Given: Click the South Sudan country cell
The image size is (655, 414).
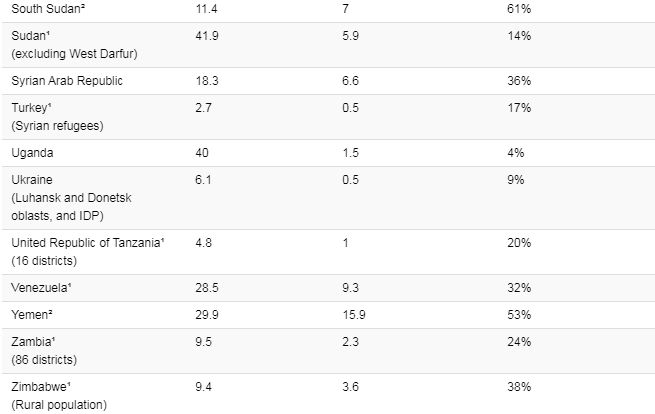Looking at the screenshot, I should click(46, 9).
